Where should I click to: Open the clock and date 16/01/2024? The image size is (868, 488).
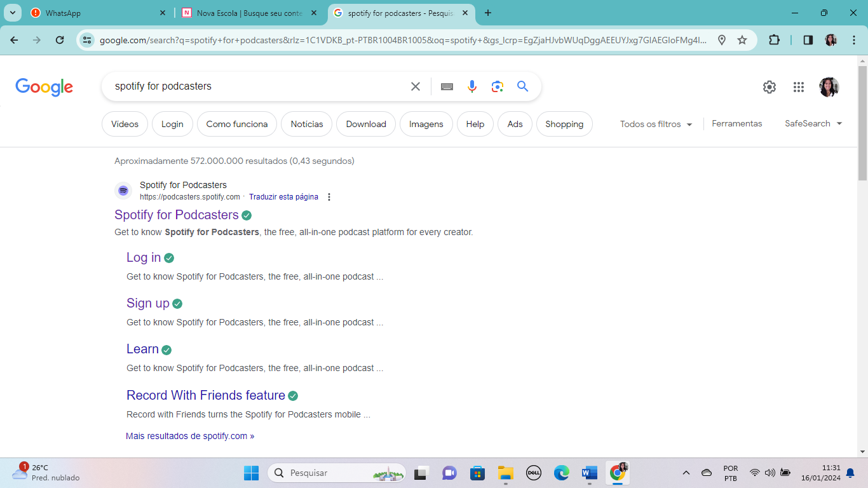(820, 473)
